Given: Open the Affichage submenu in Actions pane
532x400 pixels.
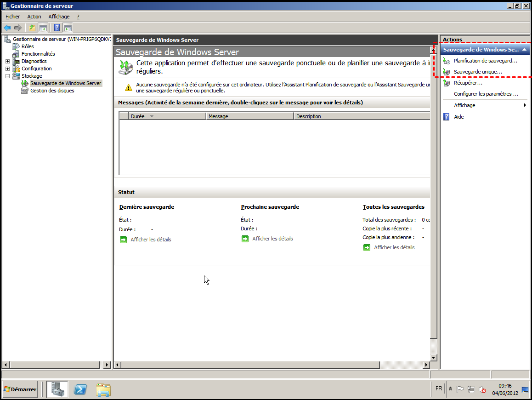Looking at the screenshot, I should click(464, 105).
